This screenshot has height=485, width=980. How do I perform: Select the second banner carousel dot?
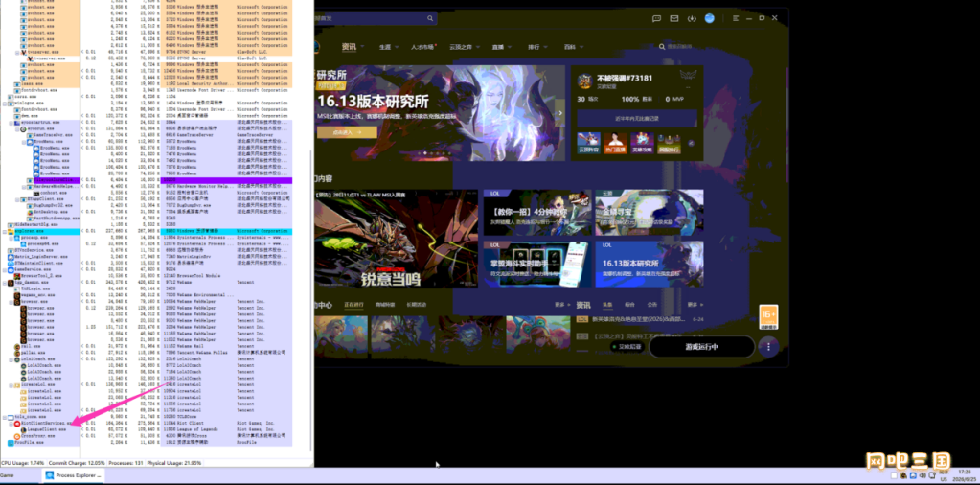pos(425,152)
